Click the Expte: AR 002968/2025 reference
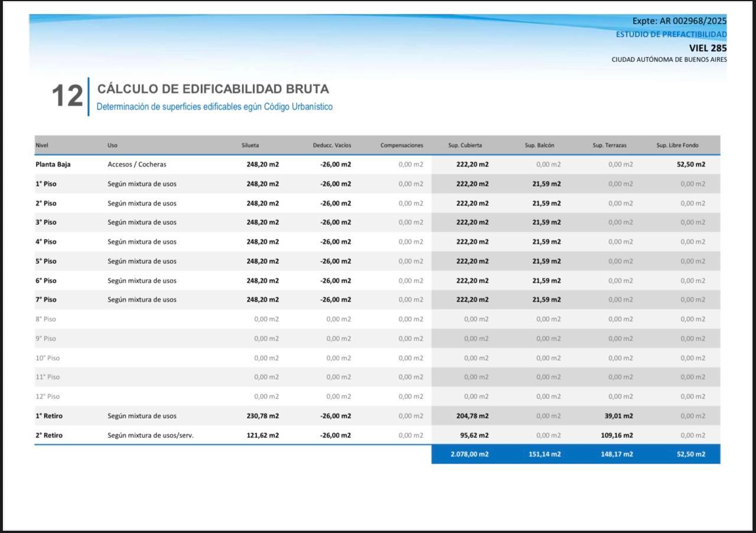Screen dimensions: 756x533 tap(679, 21)
